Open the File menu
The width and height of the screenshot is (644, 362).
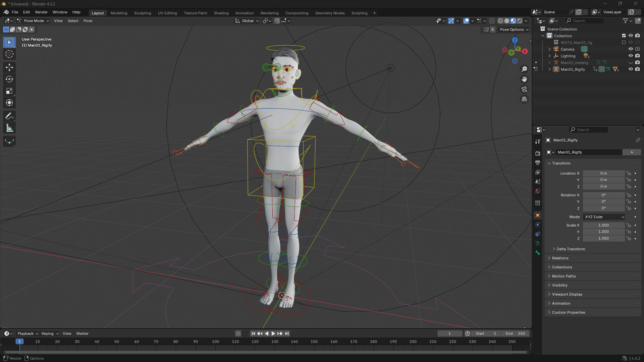(x=15, y=12)
